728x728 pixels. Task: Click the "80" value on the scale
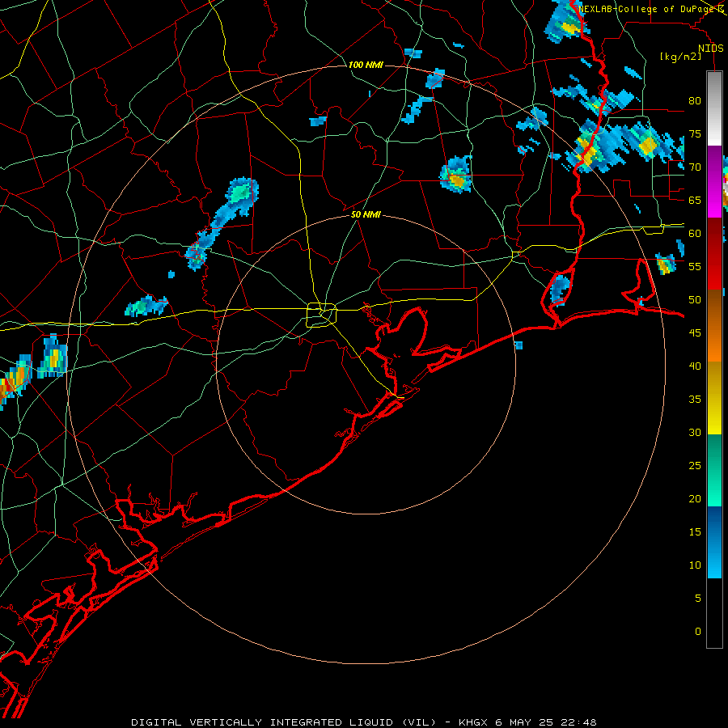point(695,101)
